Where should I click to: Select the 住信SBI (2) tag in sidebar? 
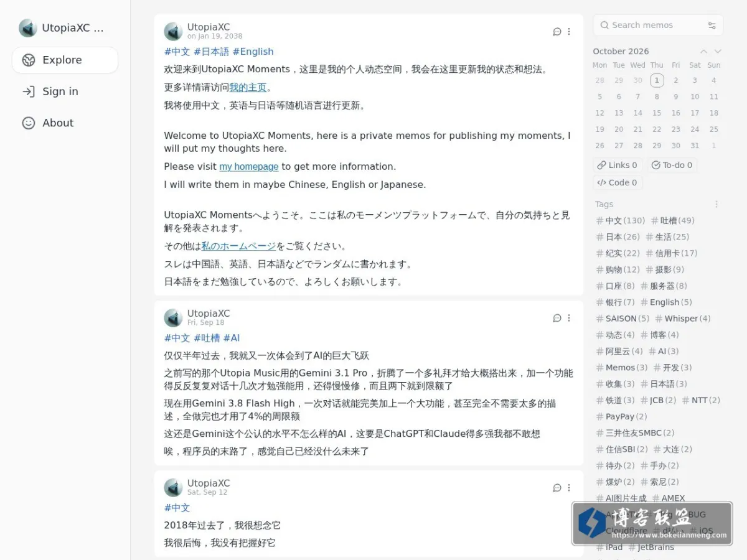622,449
